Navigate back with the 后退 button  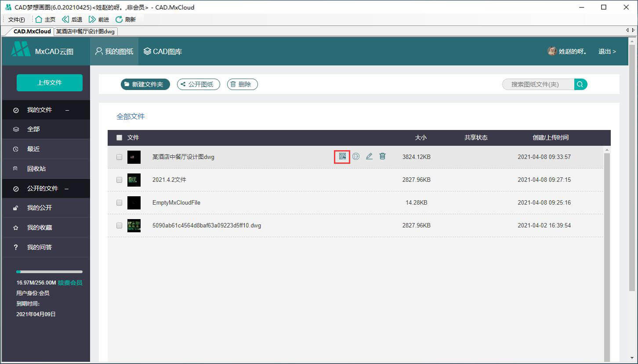click(72, 19)
